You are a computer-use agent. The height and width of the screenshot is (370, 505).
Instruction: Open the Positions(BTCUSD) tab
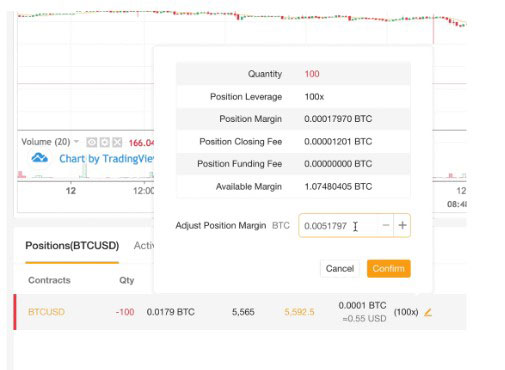click(x=72, y=246)
